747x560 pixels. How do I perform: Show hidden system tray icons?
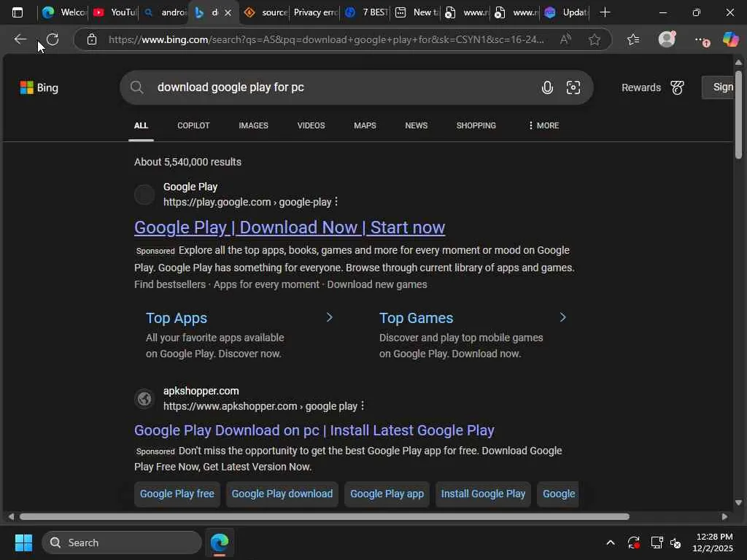[x=611, y=542]
